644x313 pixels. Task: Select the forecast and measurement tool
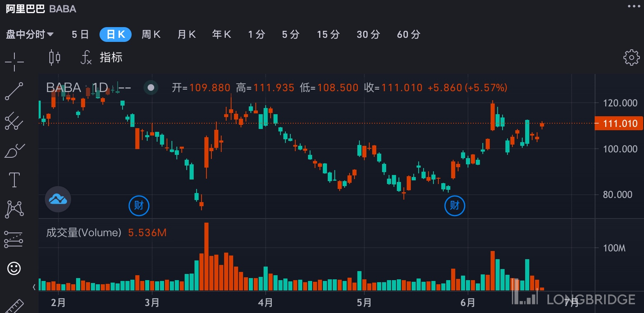[x=14, y=239]
